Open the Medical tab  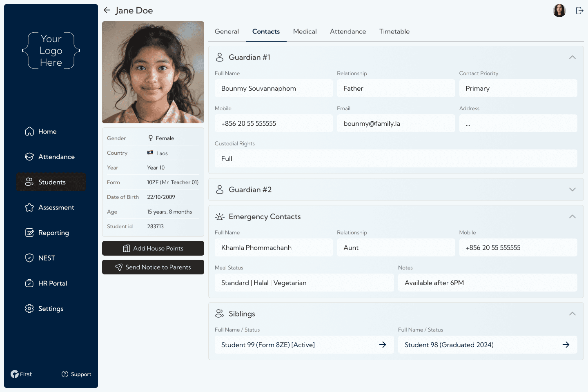click(305, 31)
